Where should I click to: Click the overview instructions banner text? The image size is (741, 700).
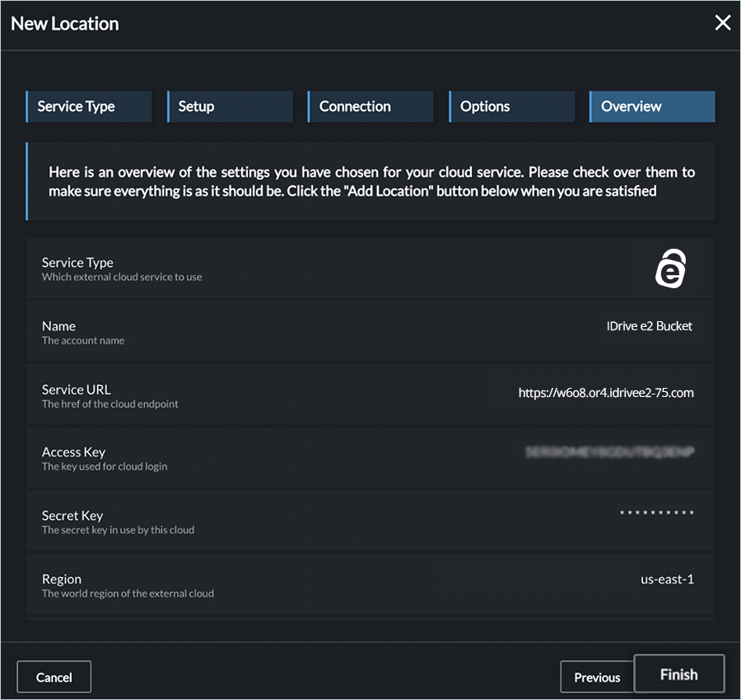pyautogui.click(x=371, y=181)
